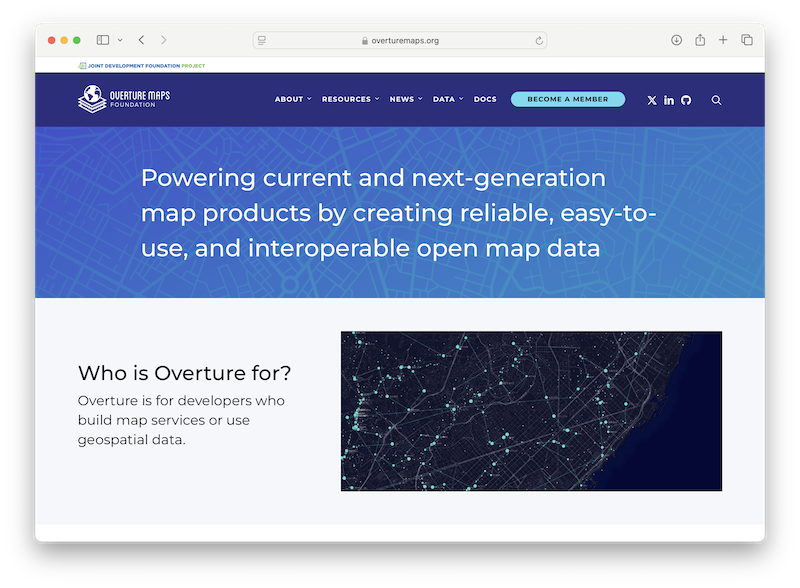Click the page reader icon in address bar
800x588 pixels.
262,40
